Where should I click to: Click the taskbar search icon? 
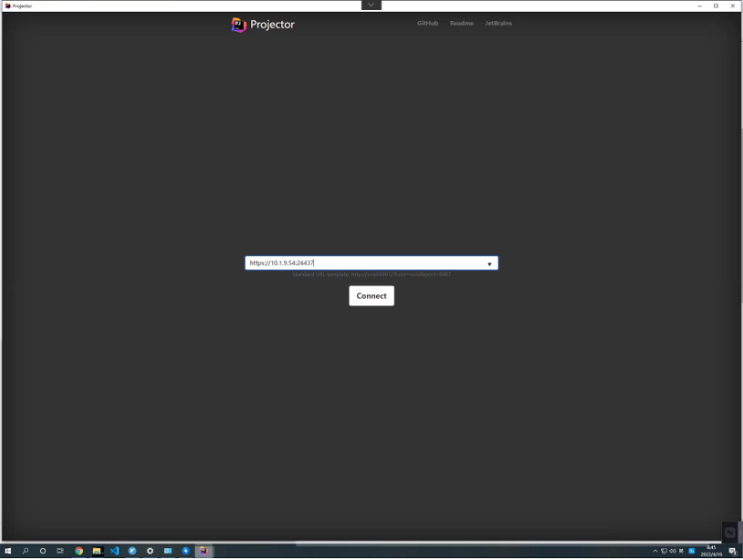point(25,551)
